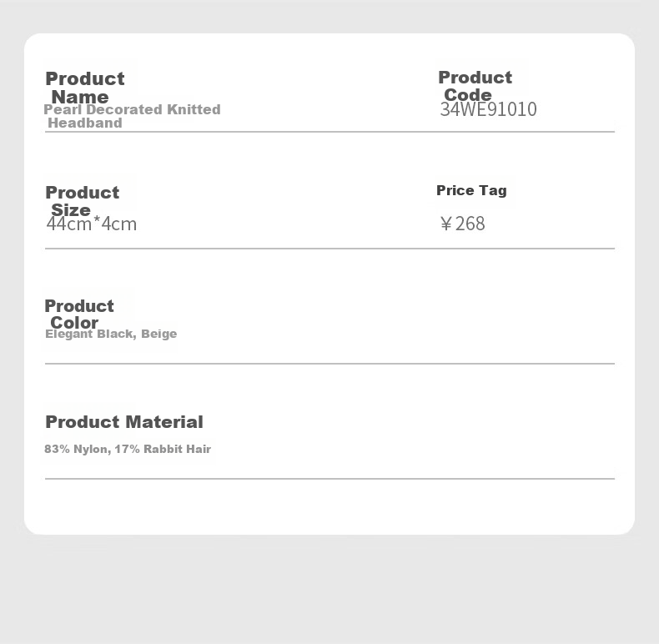
Task: Select product code 34WE91010
Action: [x=488, y=109]
